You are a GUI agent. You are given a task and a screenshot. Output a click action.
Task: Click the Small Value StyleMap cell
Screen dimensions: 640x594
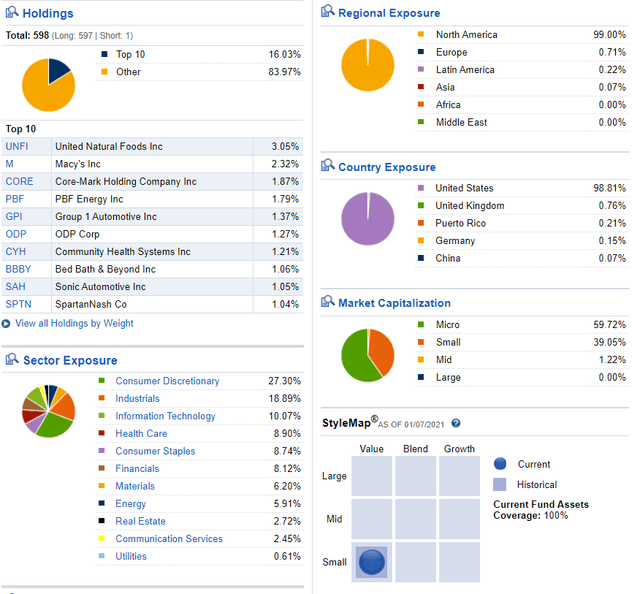coord(372,562)
